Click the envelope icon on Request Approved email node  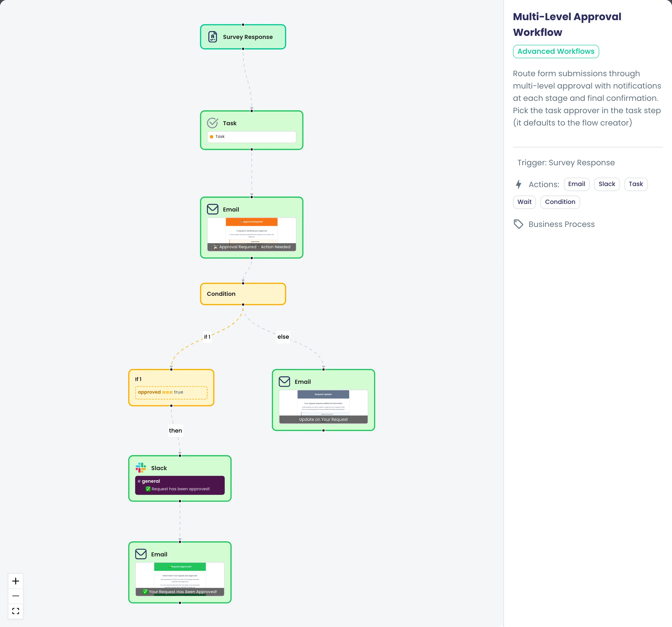tap(141, 554)
